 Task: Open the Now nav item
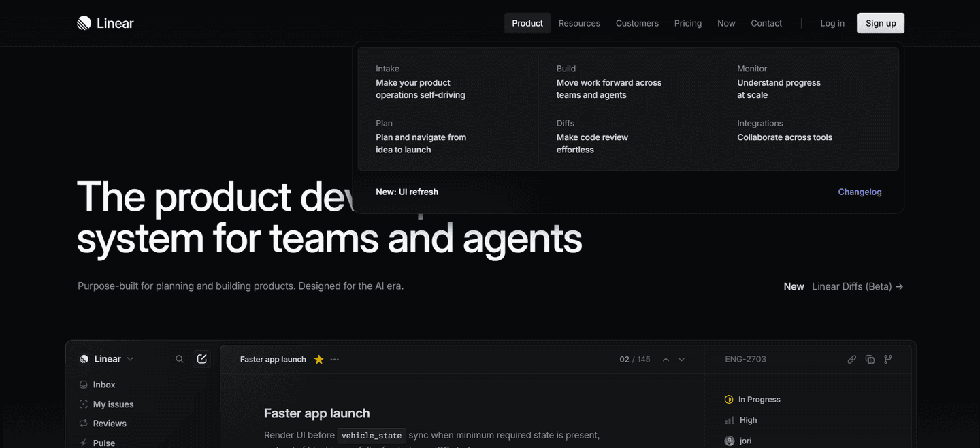point(726,23)
